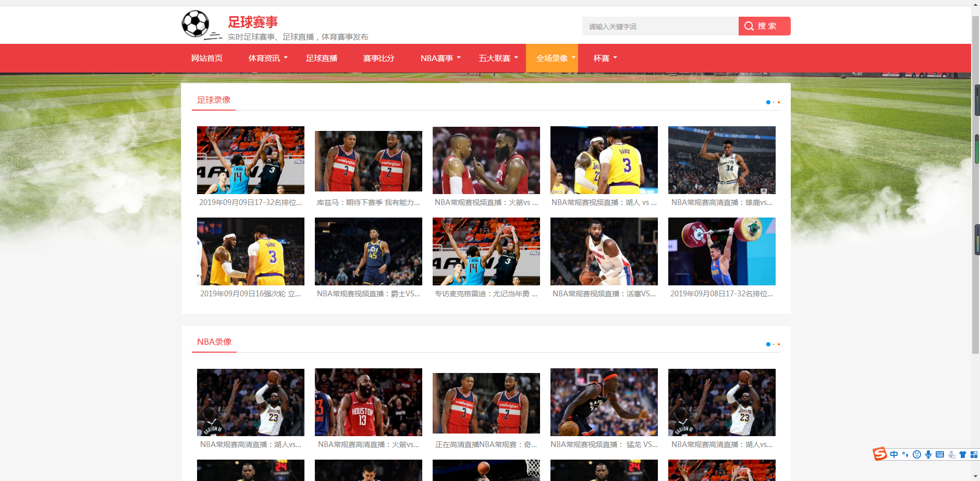Screen dimensions: 980x481
Task: Expand the 体育资讯 dropdown menu
Action: click(x=268, y=58)
